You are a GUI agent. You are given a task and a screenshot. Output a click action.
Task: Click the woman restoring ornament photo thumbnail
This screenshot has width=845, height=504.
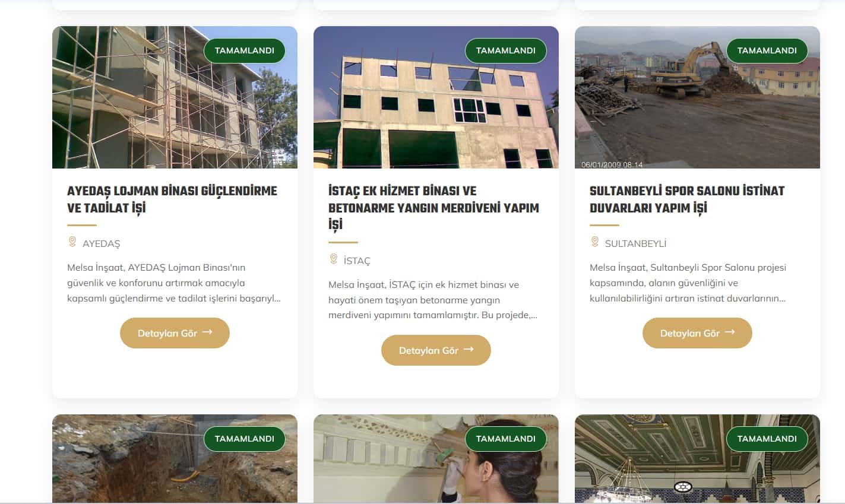tap(436, 458)
